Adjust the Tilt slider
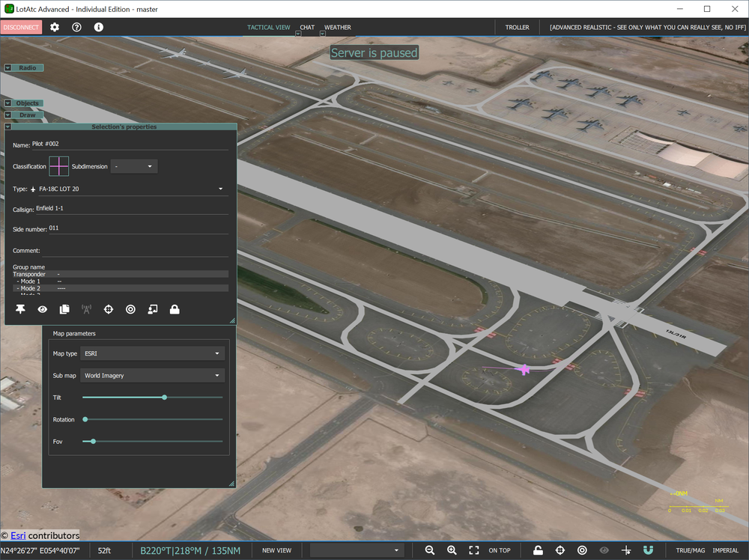Viewport: 749px width, 560px height. 152,398
